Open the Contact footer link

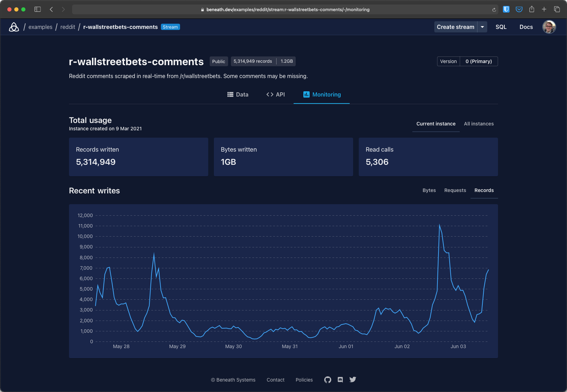(275, 380)
